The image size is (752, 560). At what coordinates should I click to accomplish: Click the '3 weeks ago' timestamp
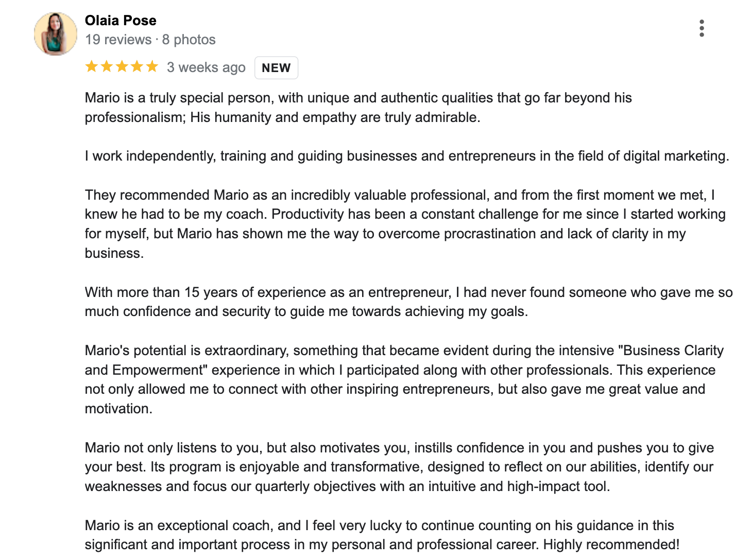(x=206, y=67)
